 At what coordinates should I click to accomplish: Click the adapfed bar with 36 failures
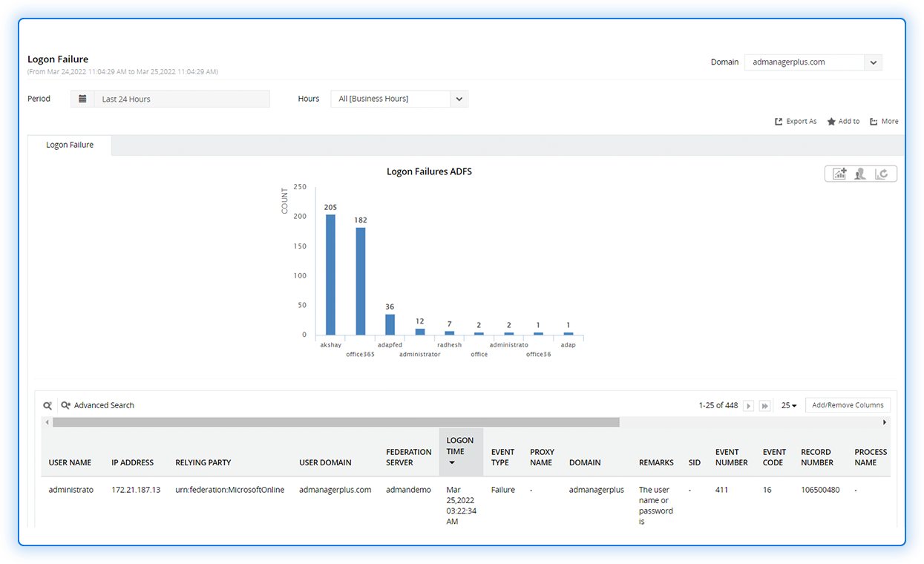pyautogui.click(x=390, y=325)
